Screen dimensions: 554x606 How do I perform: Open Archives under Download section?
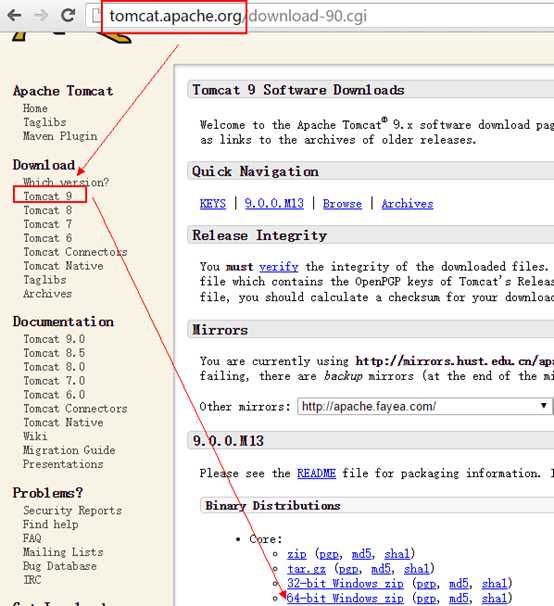point(48,294)
